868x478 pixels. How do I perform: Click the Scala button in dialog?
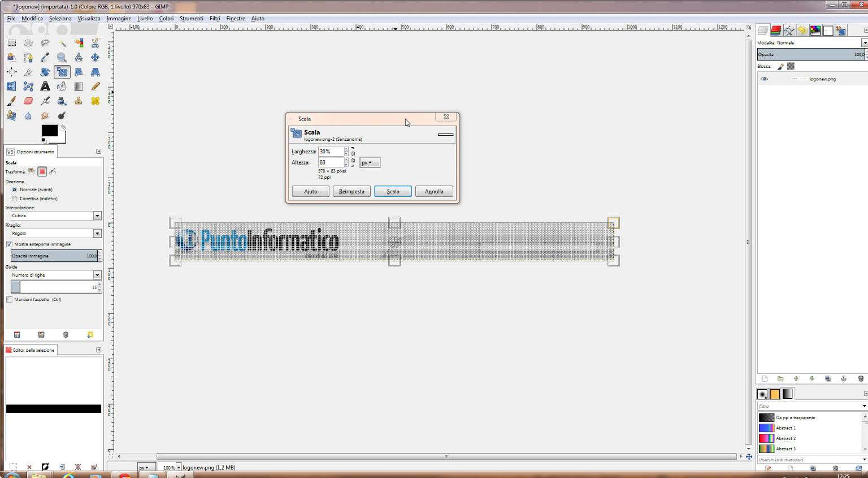[x=393, y=192]
